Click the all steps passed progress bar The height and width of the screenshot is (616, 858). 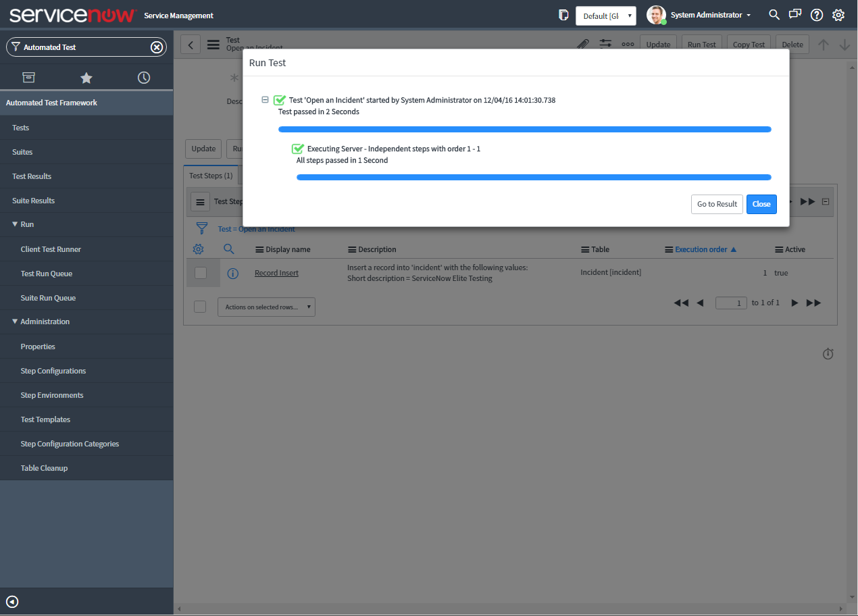pos(534,177)
